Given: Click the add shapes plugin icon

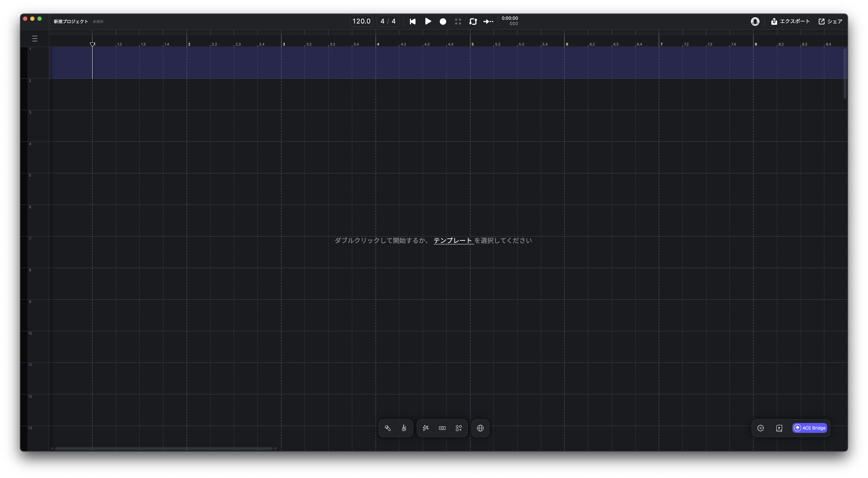Looking at the screenshot, I should click(459, 428).
